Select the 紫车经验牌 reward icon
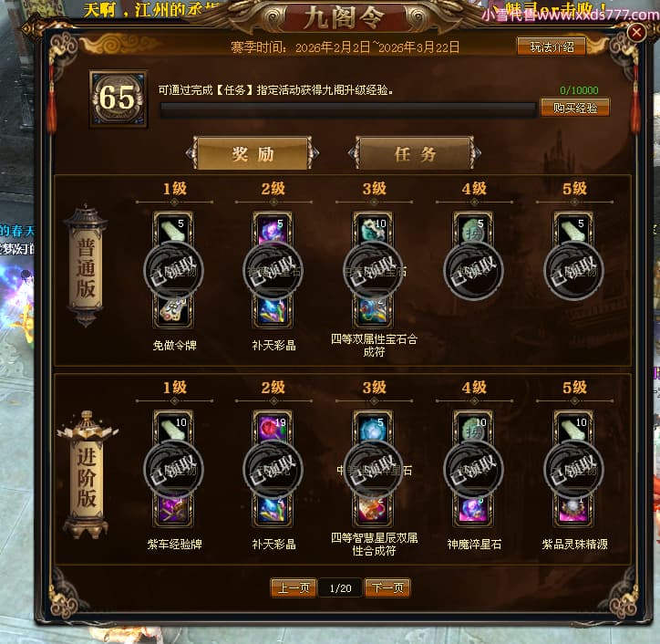 174,511
